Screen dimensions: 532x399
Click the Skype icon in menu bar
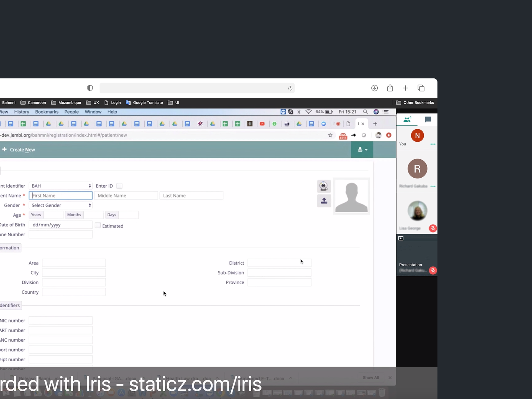tap(291, 112)
